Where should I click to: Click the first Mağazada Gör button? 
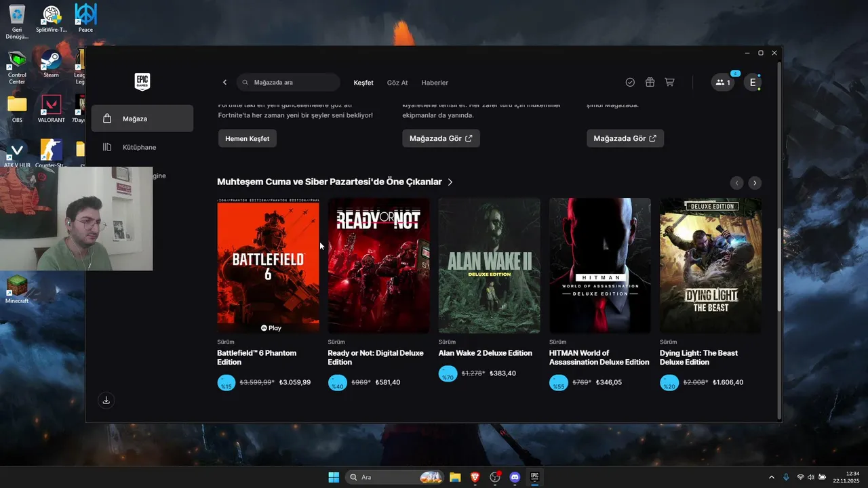point(441,138)
